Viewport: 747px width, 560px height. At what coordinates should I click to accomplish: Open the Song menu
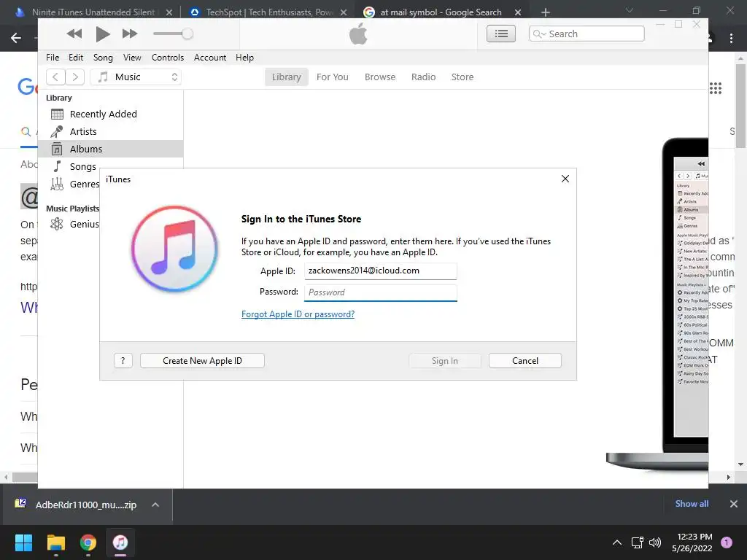pos(103,58)
